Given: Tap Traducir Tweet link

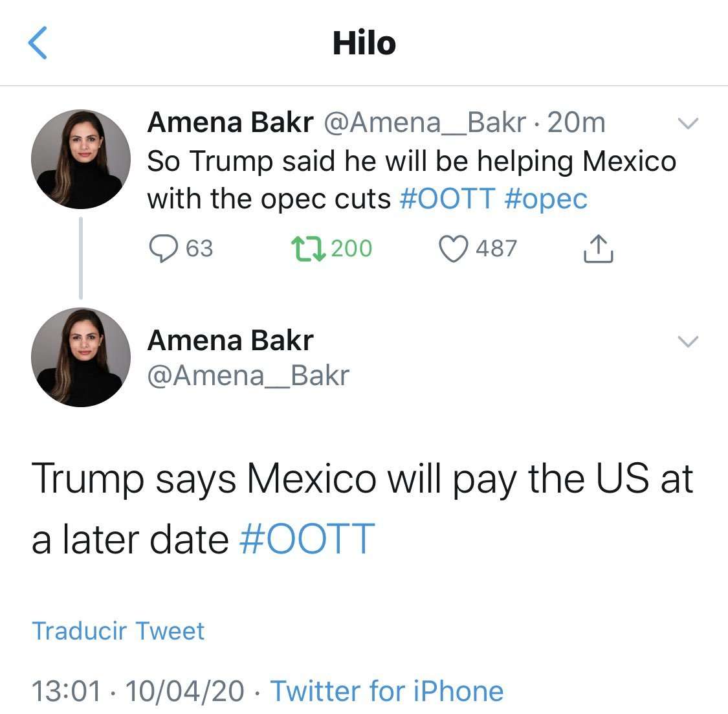Looking at the screenshot, I should [118, 631].
